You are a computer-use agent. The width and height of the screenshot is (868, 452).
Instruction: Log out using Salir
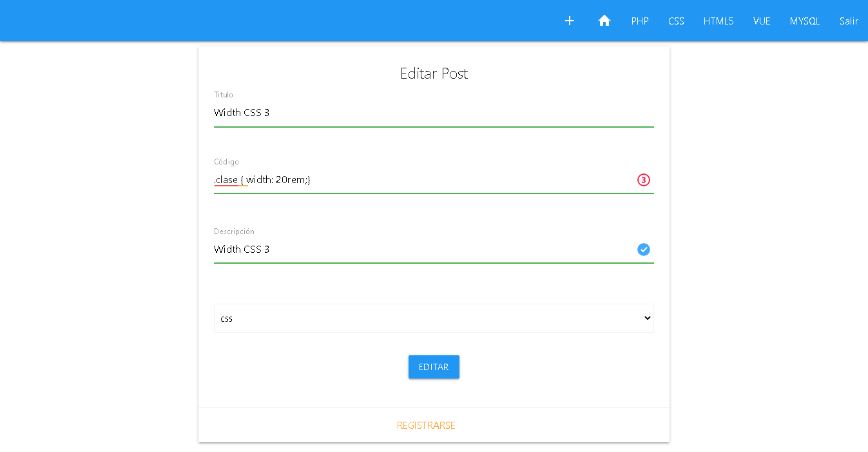click(x=849, y=21)
